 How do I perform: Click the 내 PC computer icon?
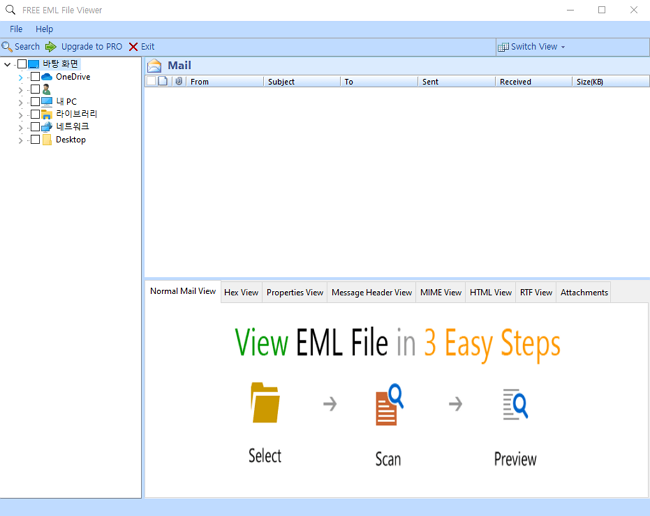point(47,102)
